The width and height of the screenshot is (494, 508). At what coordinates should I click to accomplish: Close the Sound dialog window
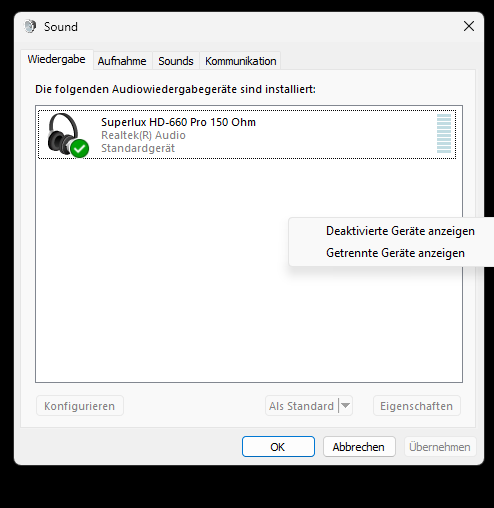click(x=469, y=26)
